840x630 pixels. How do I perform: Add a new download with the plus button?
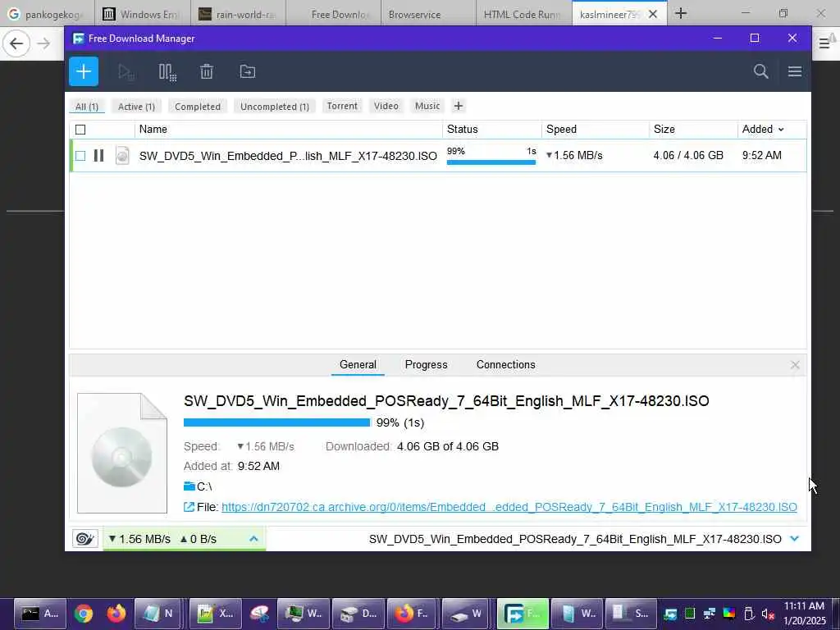click(x=84, y=71)
